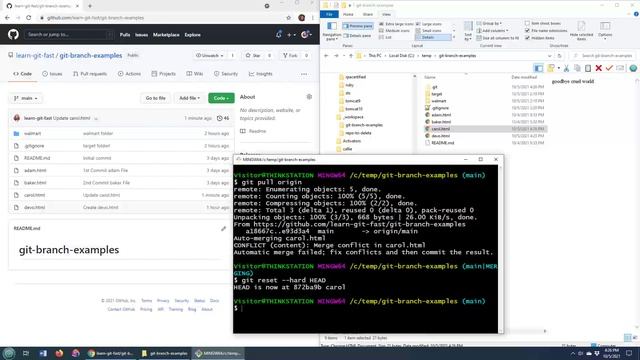This screenshot has width=640, height=360.
Task: Click the checkmark Rename icon in Explorer
Action: [x=609, y=68]
